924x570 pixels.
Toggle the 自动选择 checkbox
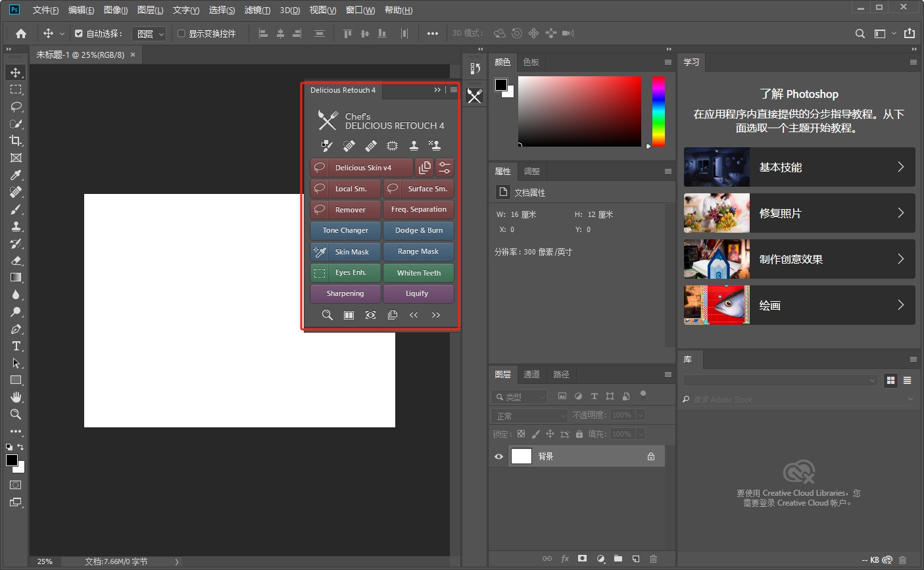pos(79,34)
